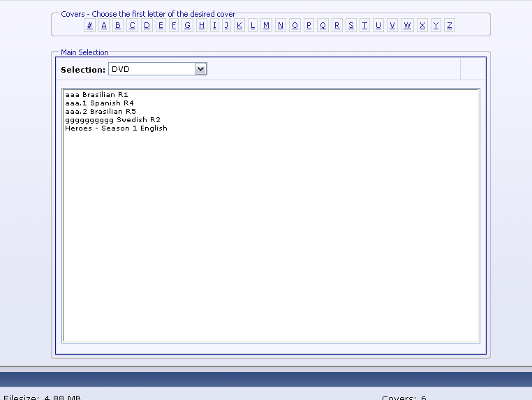Click the DVD selection combo box
Screen dimensions: 532x400
click(152, 69)
